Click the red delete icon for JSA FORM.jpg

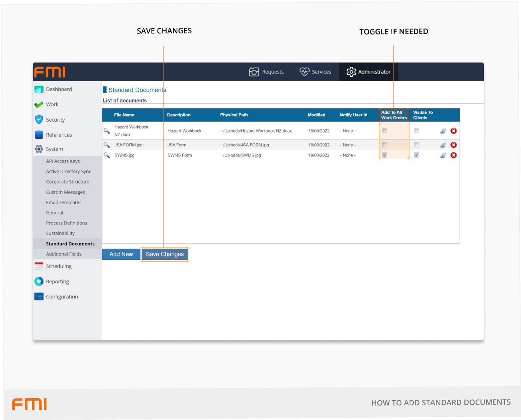pos(453,145)
